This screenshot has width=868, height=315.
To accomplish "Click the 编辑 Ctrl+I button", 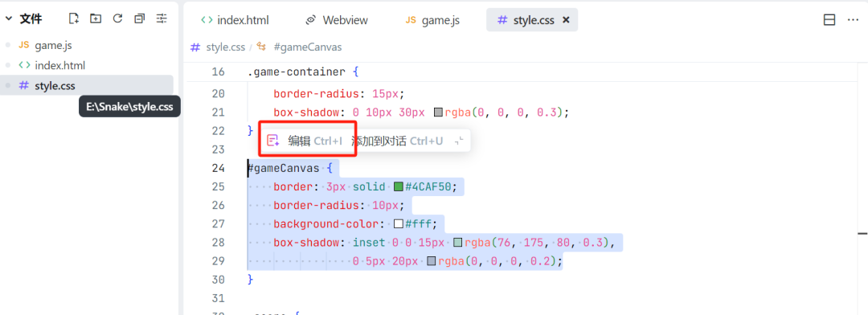I will [x=305, y=141].
